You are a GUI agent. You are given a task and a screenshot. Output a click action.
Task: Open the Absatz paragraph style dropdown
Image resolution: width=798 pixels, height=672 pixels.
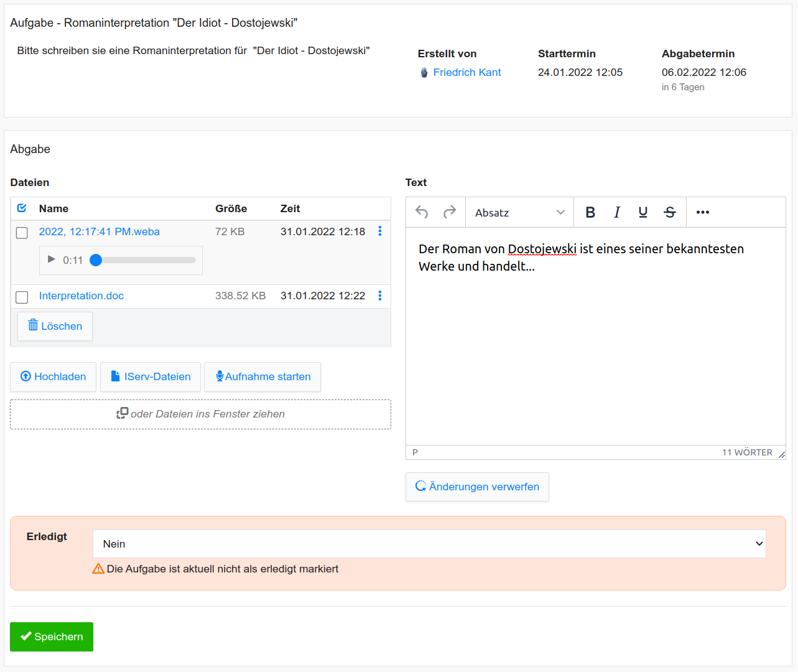click(x=519, y=213)
